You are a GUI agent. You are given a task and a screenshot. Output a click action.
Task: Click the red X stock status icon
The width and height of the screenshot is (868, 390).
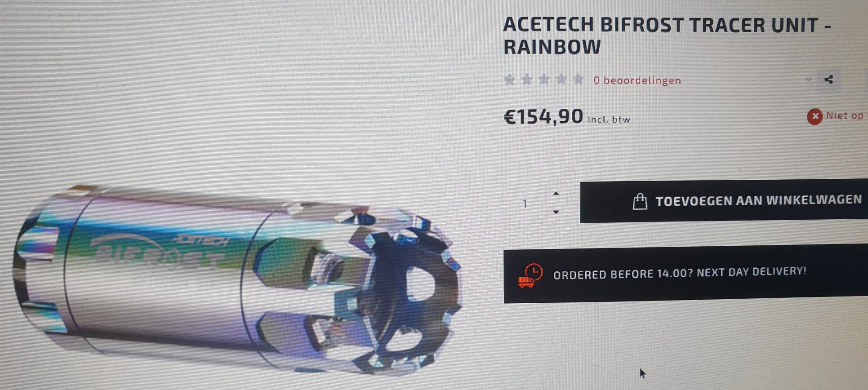[815, 117]
